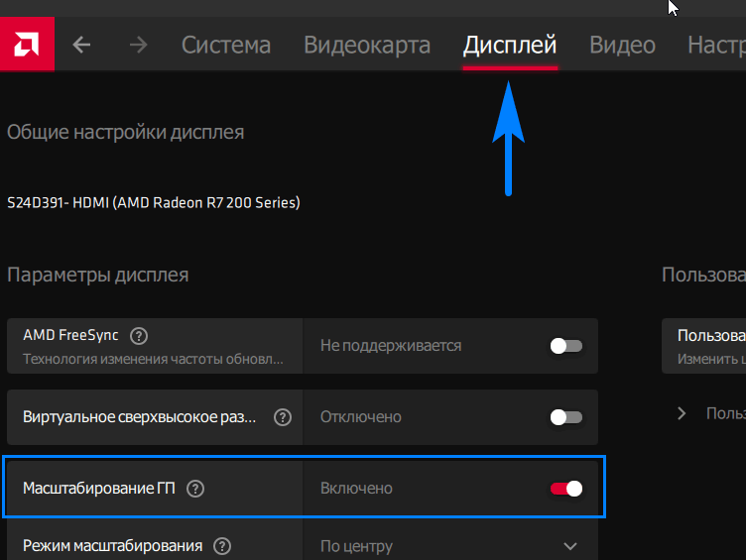Expand the Польз... chevron on the right

tap(682, 413)
